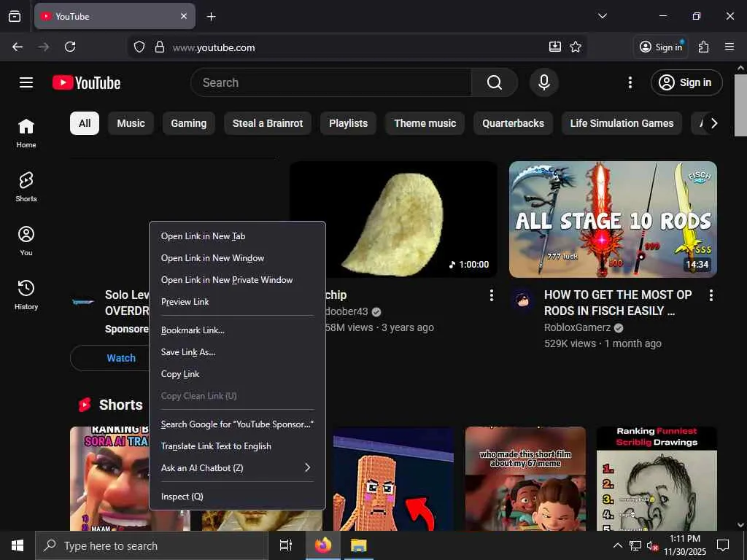This screenshot has width=747, height=560.
Task: Select the Quarterbacks chip
Action: click(513, 123)
